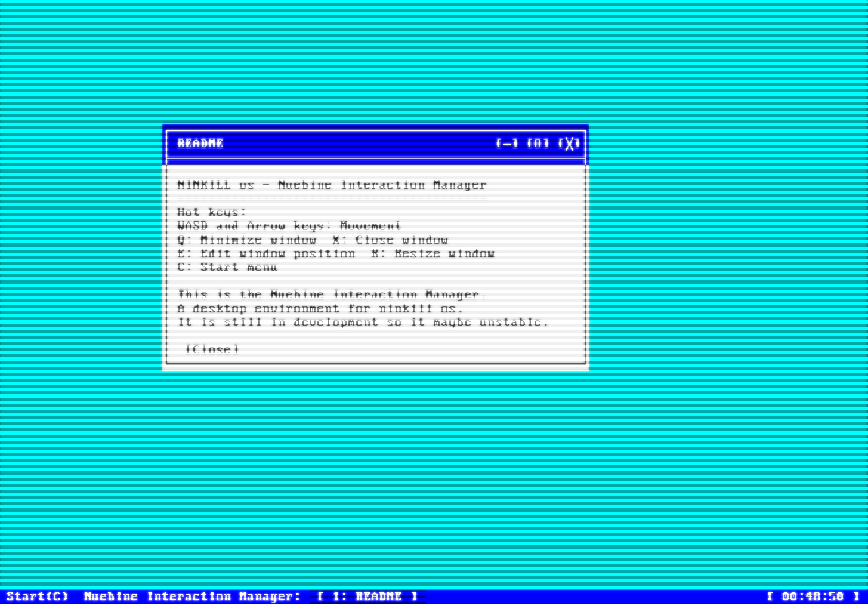
Task: Click the 'E: Edit window position' hint
Action: click(266, 254)
